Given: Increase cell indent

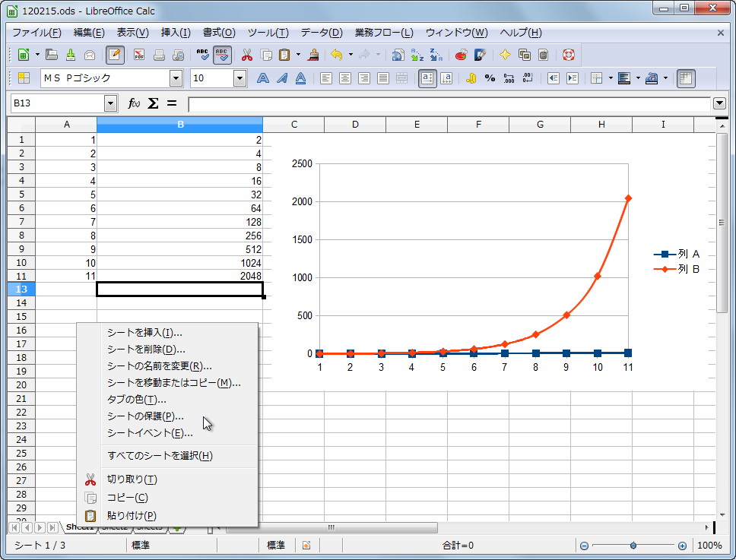Looking at the screenshot, I should pos(573,78).
